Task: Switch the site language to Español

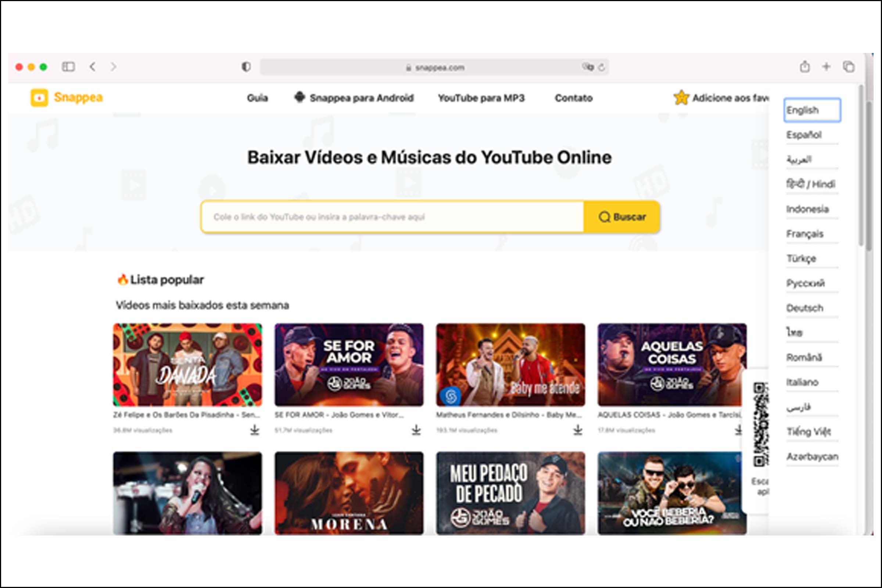Action: click(x=804, y=135)
